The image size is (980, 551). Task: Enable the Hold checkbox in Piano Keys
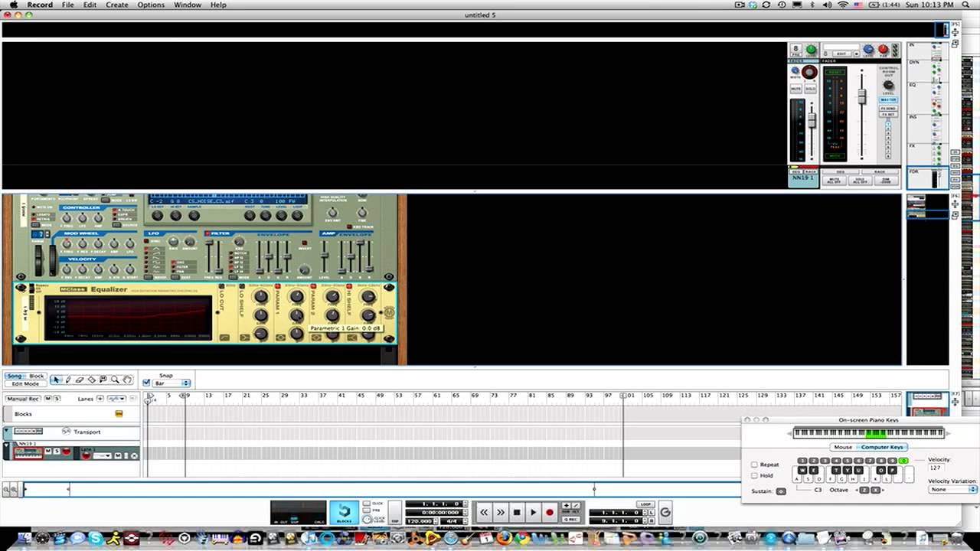pos(754,475)
